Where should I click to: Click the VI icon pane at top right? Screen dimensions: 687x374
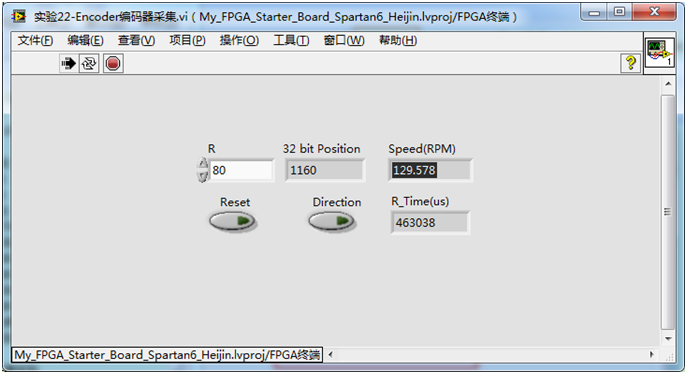[x=659, y=53]
